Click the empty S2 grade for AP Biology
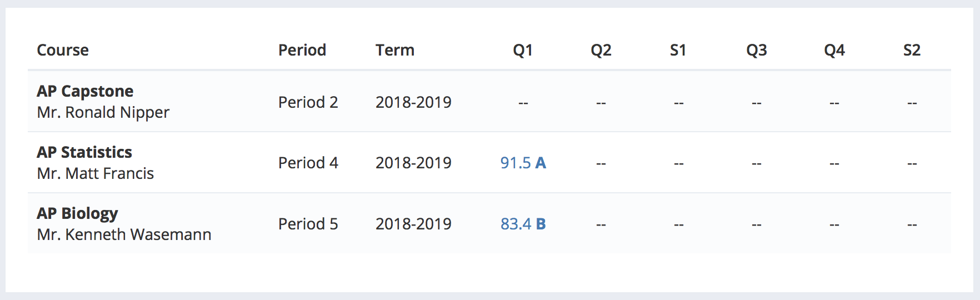This screenshot has width=980, height=300. [912, 225]
